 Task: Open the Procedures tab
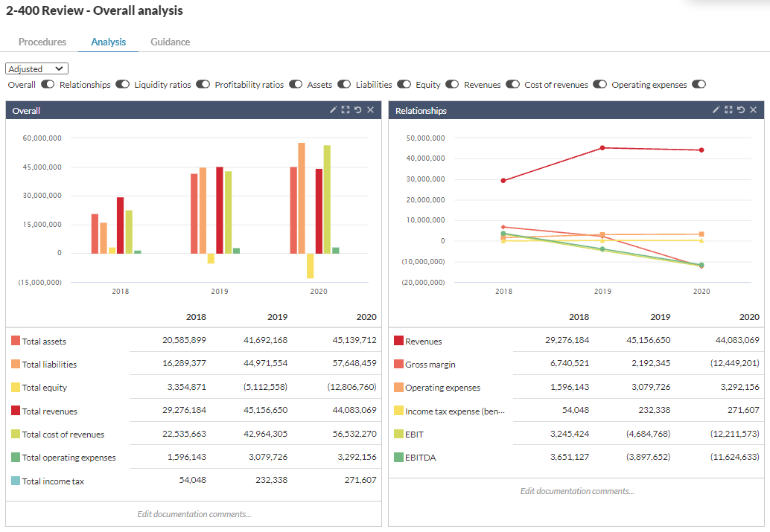[x=42, y=42]
